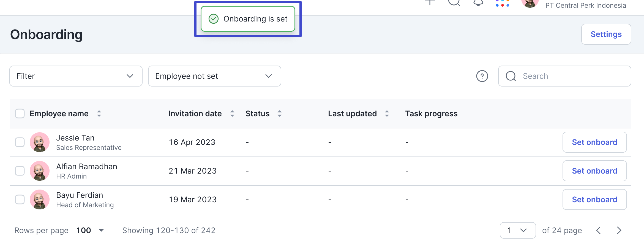The width and height of the screenshot is (644, 251).
Task: Open the page number dropdown
Action: coord(518,230)
